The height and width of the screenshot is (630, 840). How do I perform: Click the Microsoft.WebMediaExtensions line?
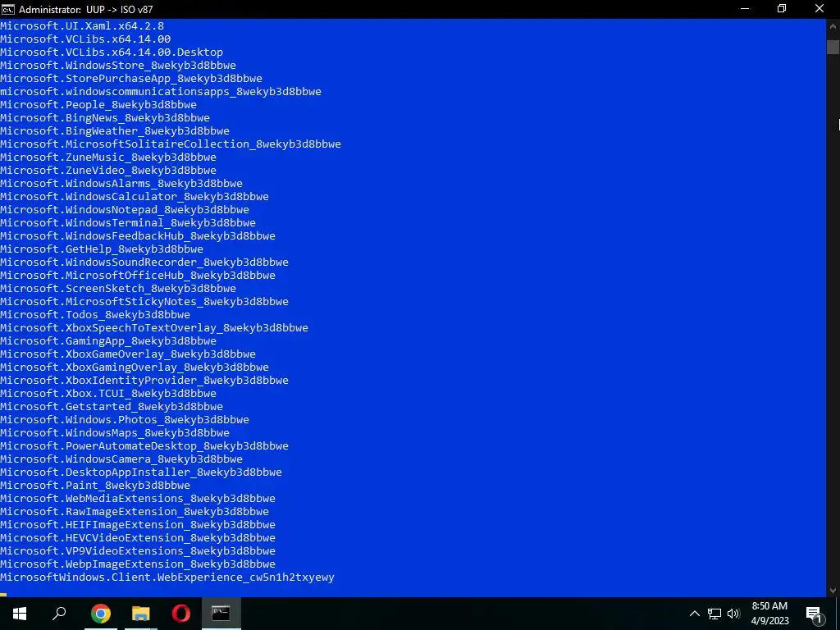[x=138, y=498]
